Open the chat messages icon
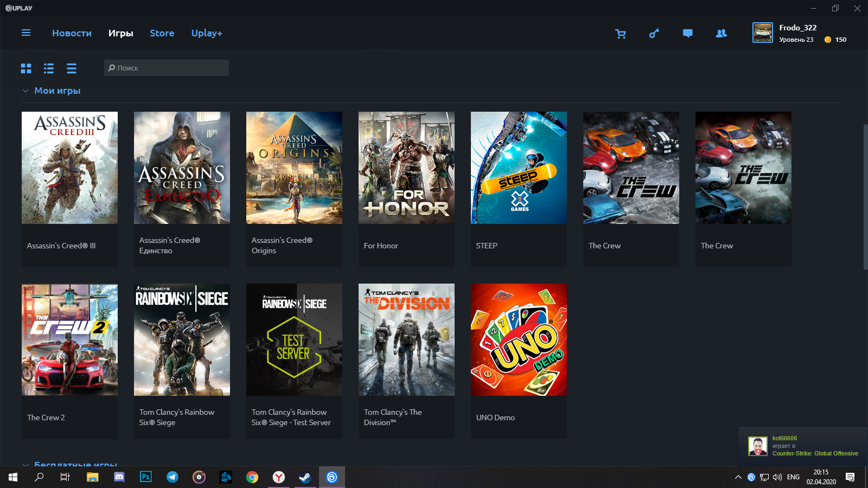Image resolution: width=868 pixels, height=488 pixels. click(687, 34)
